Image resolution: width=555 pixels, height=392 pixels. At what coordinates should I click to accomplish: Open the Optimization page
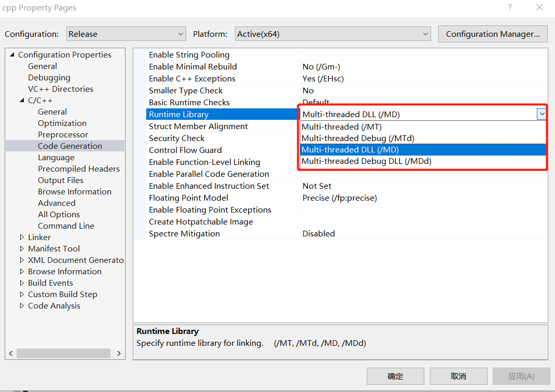tap(62, 123)
